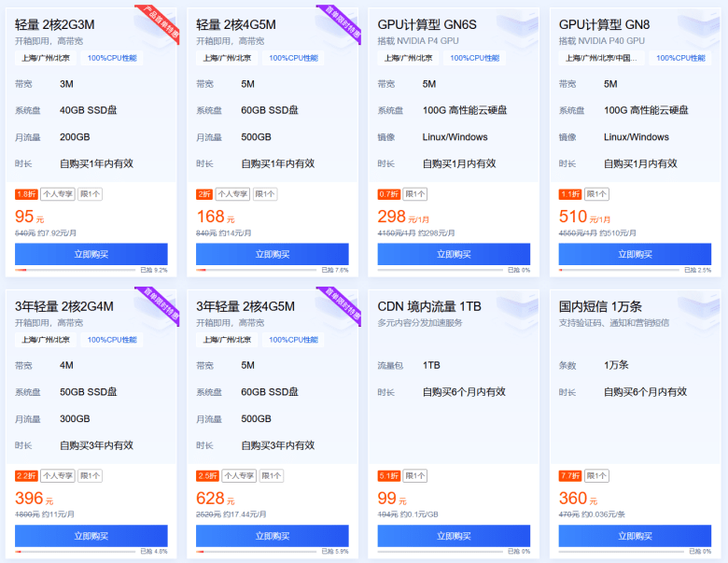This screenshot has width=728, height=563.
Task: Click the 510 元/1月 price
Action: pyautogui.click(x=584, y=217)
